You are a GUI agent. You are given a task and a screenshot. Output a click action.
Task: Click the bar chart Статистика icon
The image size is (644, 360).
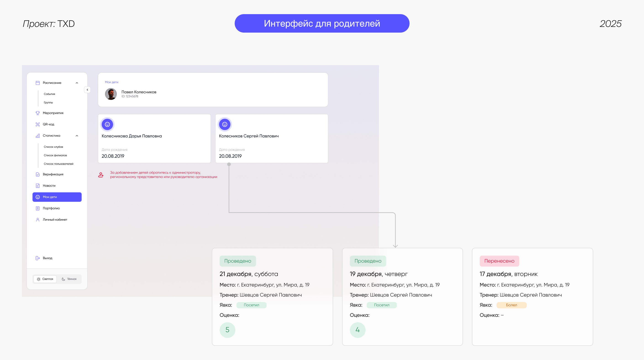pyautogui.click(x=37, y=136)
